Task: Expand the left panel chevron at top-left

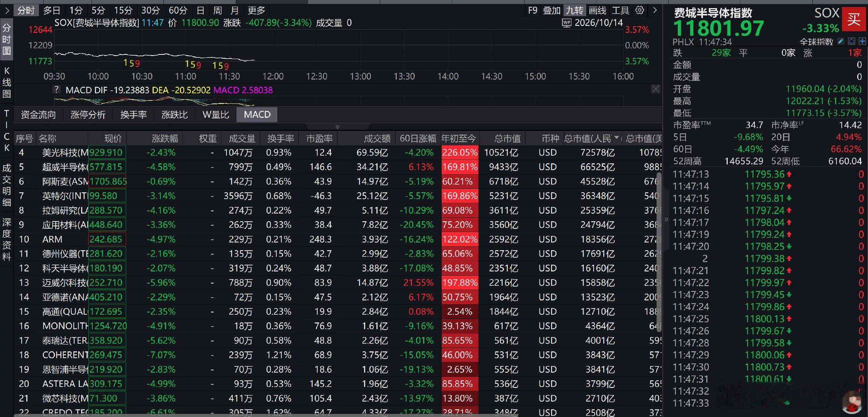Action: coord(7,10)
